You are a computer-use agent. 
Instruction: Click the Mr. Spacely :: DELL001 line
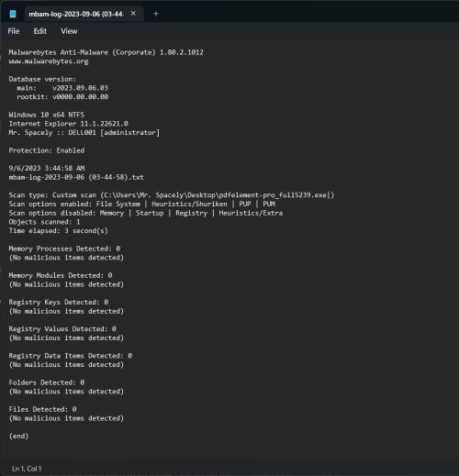84,133
